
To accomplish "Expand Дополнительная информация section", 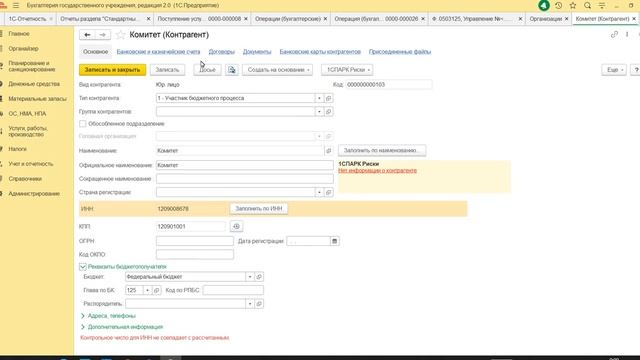I will click(x=122, y=327).
